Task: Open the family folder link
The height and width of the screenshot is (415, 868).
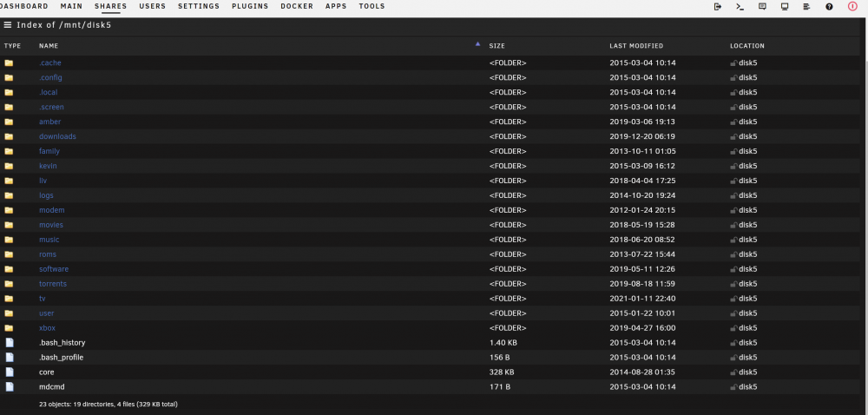Action: point(49,151)
